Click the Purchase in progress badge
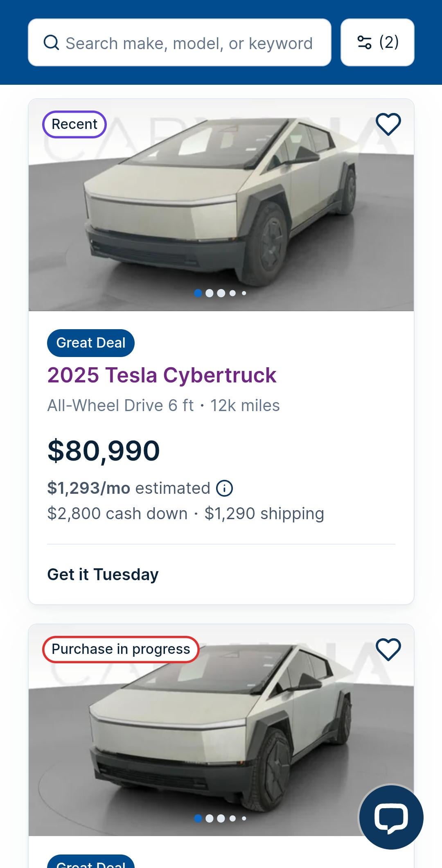This screenshot has height=868, width=442. tap(121, 649)
